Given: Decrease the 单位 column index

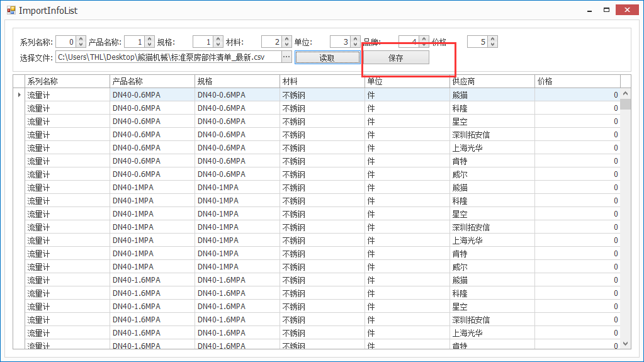Looking at the screenshot, I should 355,45.
